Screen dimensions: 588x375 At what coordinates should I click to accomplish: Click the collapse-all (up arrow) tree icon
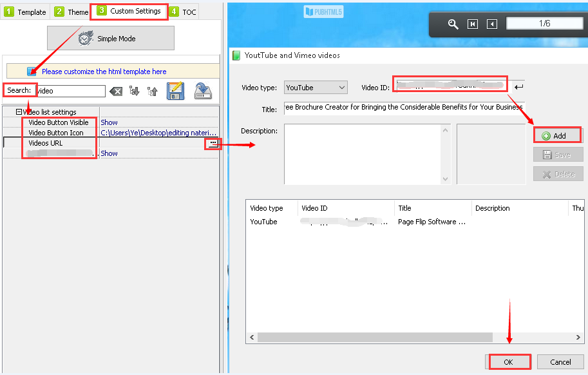(153, 91)
